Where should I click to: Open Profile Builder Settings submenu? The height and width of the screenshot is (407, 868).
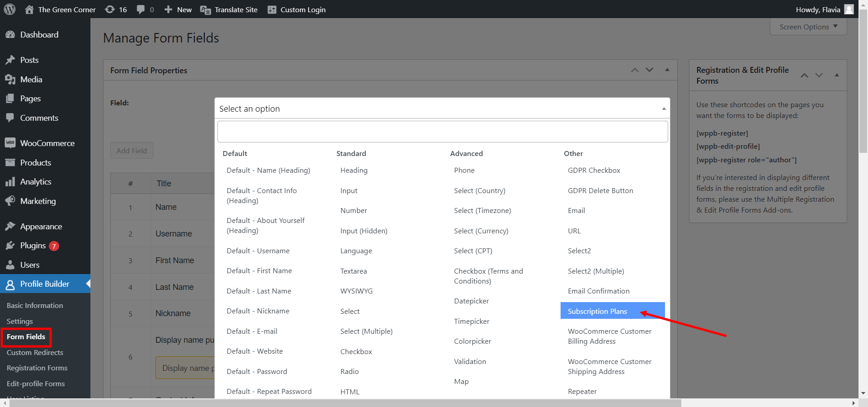point(20,322)
